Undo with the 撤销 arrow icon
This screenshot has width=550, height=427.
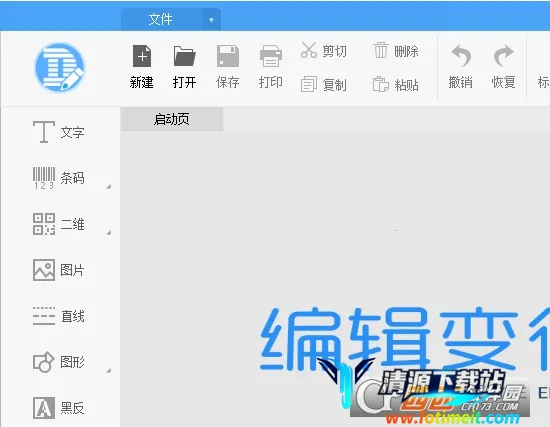point(461,55)
